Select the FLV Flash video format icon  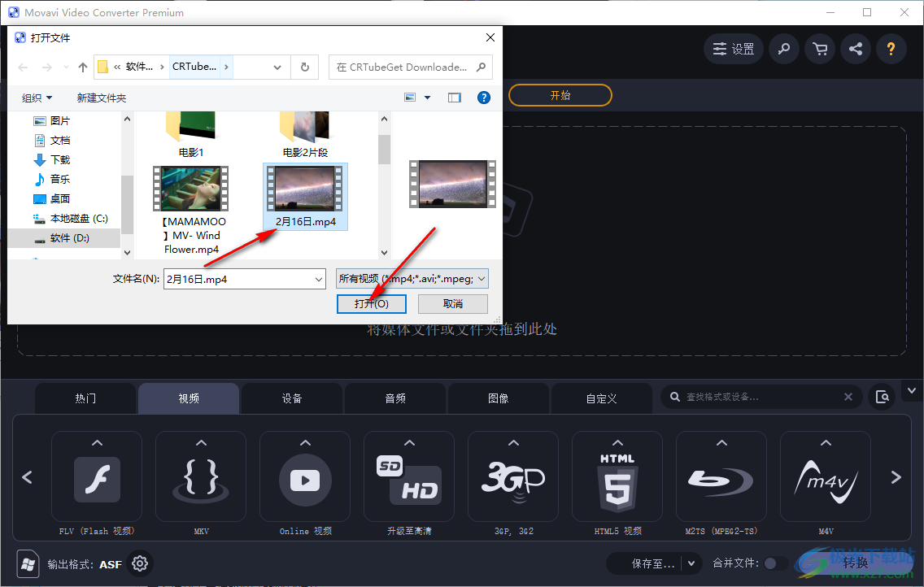click(97, 480)
